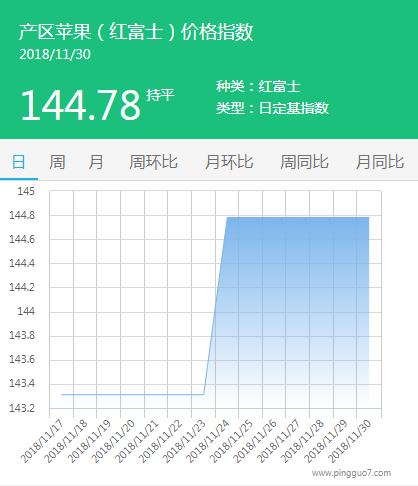Screen dimensions: 418x486
Task: Click the date 2018/11/30 under the title
Action: click(55, 55)
